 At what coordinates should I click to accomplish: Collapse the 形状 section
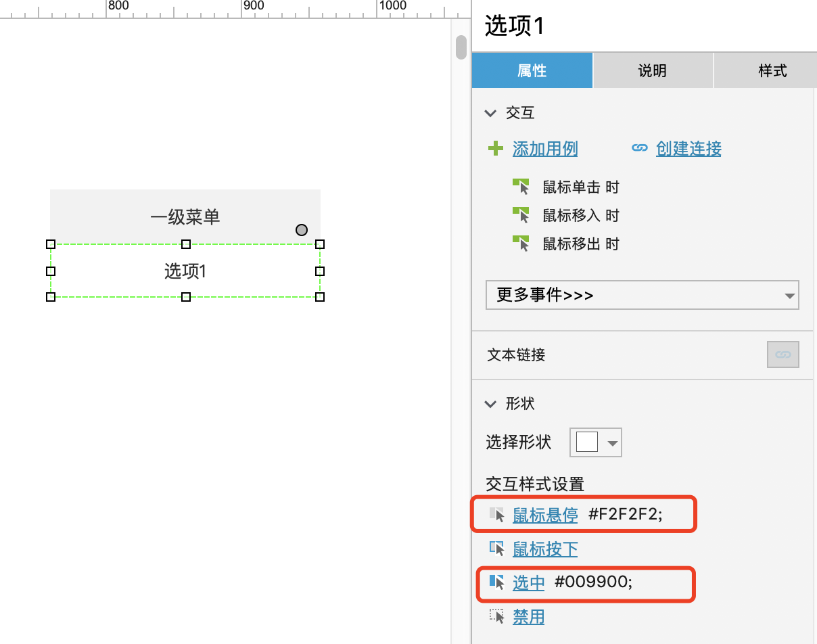[x=491, y=404]
